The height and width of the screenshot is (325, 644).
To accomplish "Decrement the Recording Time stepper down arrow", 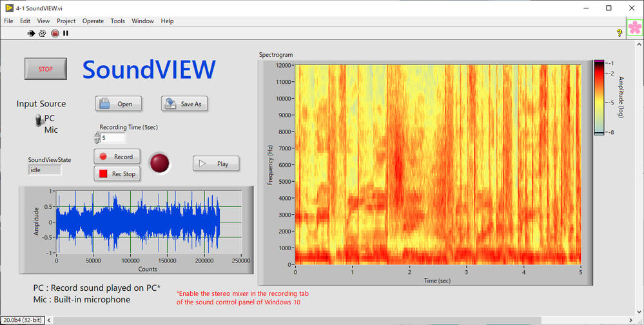I will point(97,141).
